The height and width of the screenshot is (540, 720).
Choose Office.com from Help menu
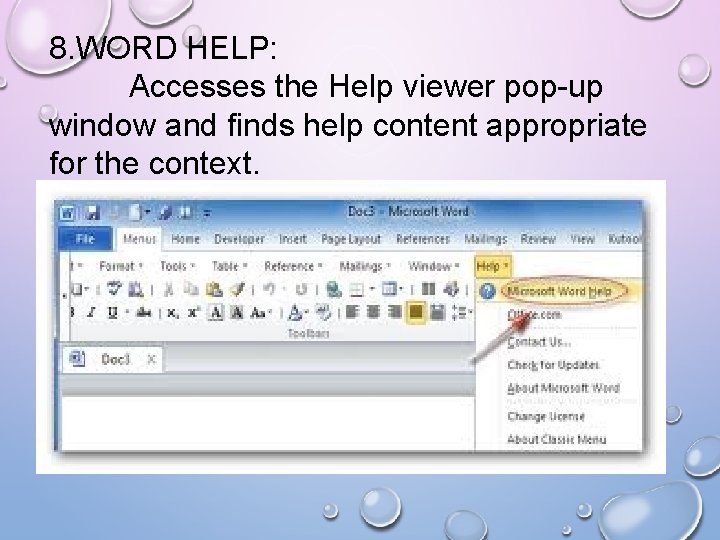[x=534, y=315]
